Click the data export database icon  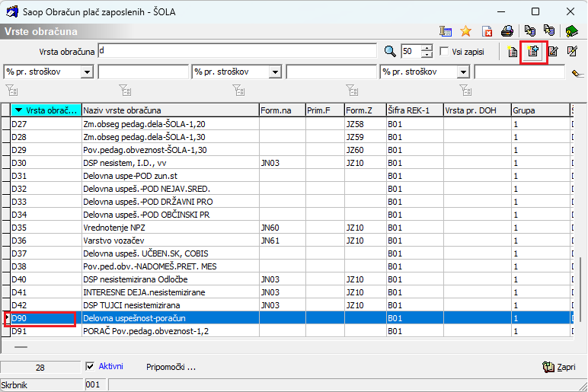(529, 30)
